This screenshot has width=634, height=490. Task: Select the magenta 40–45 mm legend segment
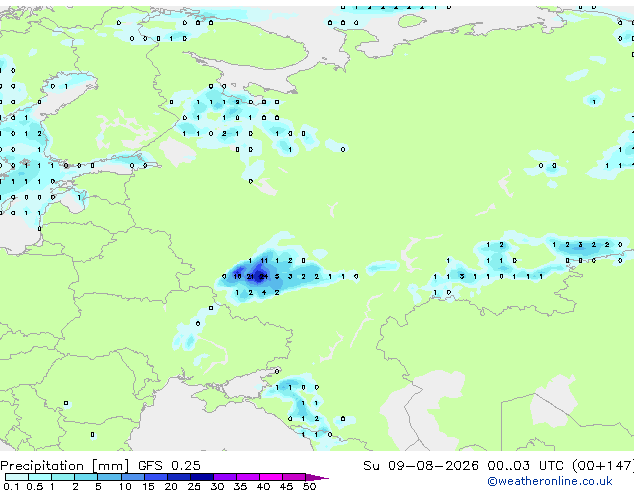click(x=271, y=477)
